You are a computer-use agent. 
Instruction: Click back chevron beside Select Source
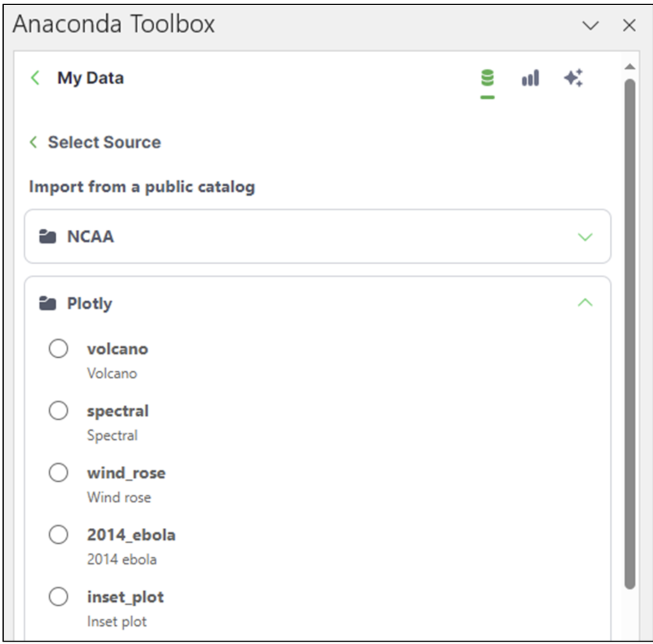(33, 142)
